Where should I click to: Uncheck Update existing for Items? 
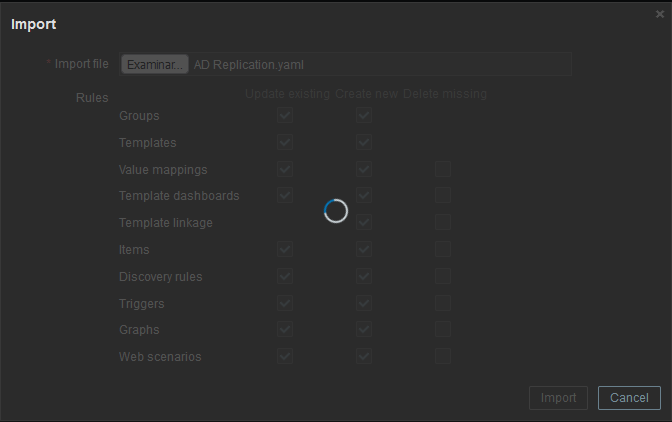coord(285,250)
